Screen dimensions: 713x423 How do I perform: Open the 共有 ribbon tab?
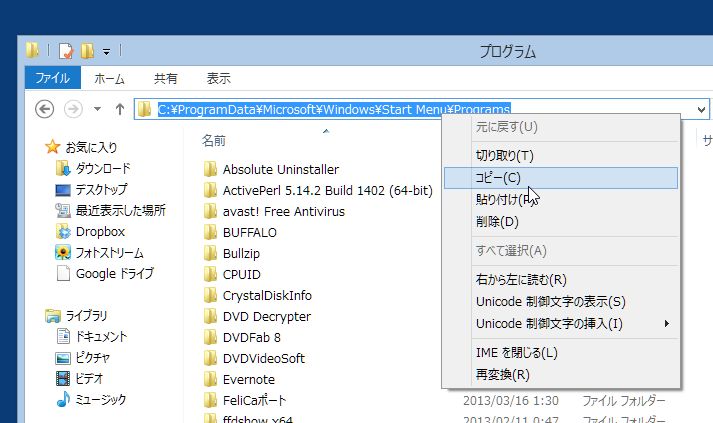(166, 79)
